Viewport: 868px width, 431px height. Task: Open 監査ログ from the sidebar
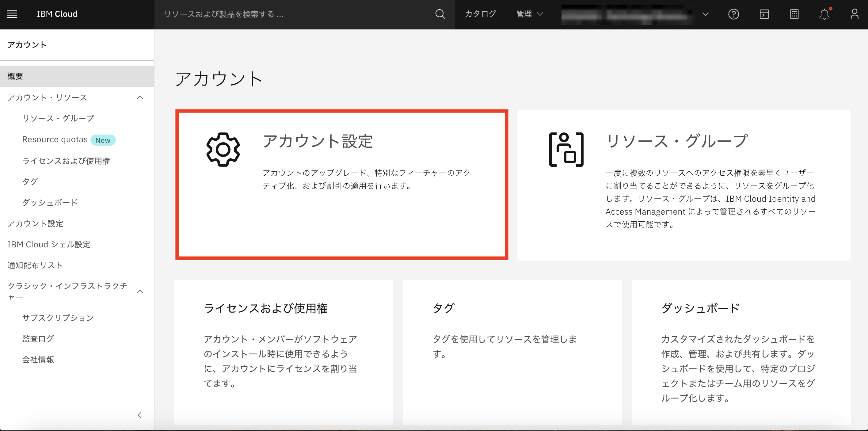pos(38,338)
